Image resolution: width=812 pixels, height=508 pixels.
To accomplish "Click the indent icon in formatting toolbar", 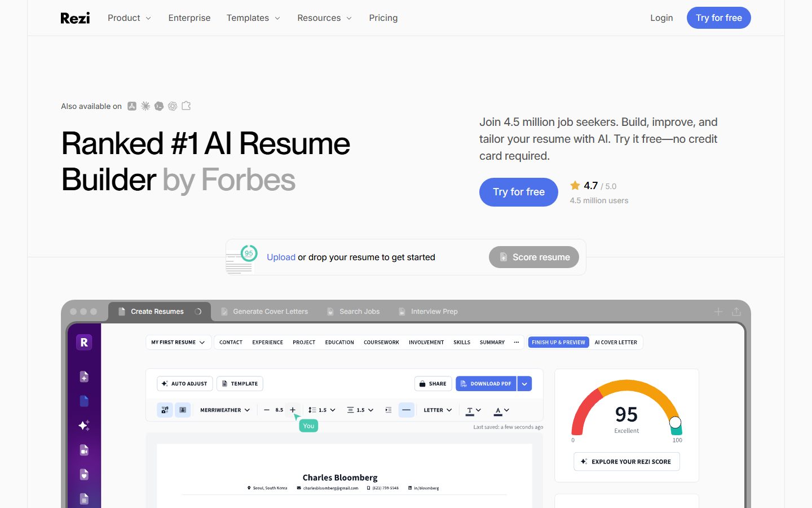I will [x=389, y=410].
